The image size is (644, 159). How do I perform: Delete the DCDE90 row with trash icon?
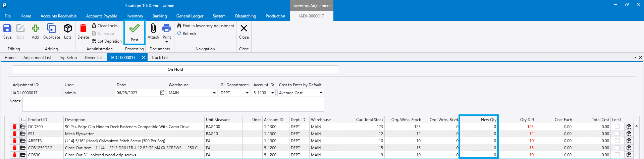point(15,127)
